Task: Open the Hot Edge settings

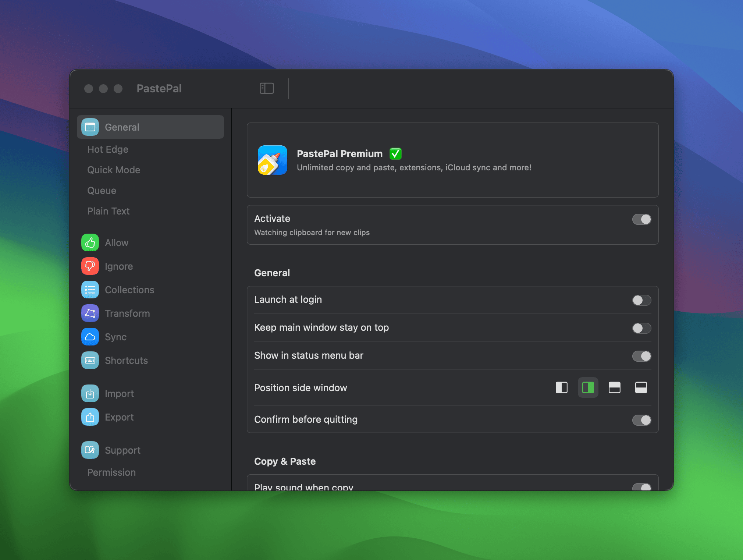Action: 108,149
